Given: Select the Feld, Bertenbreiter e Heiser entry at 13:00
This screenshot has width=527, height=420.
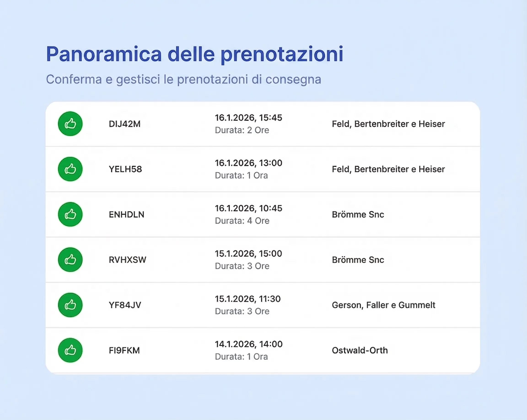Looking at the screenshot, I should (x=388, y=169).
